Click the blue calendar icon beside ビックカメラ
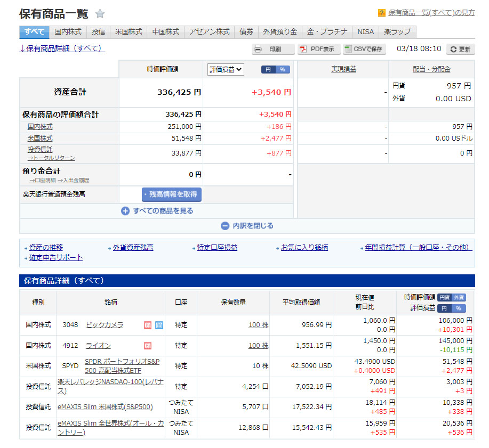Screen dimensions: 489x448 tap(159, 325)
